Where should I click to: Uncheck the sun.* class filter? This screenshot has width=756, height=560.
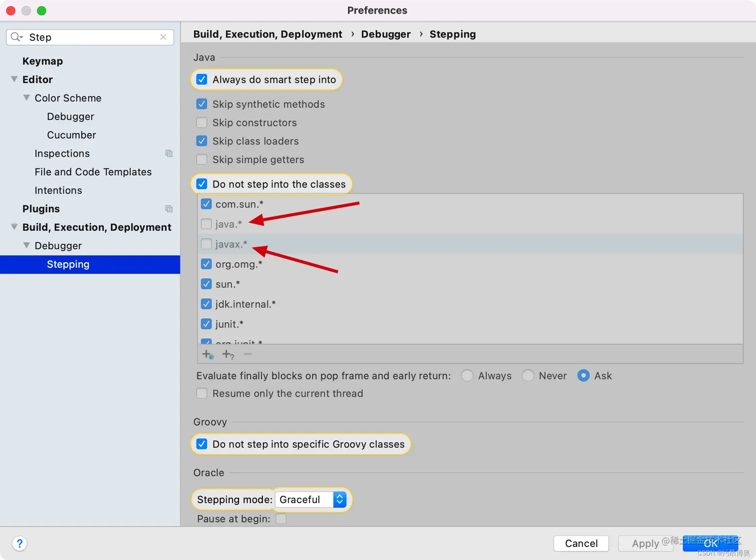click(x=206, y=284)
